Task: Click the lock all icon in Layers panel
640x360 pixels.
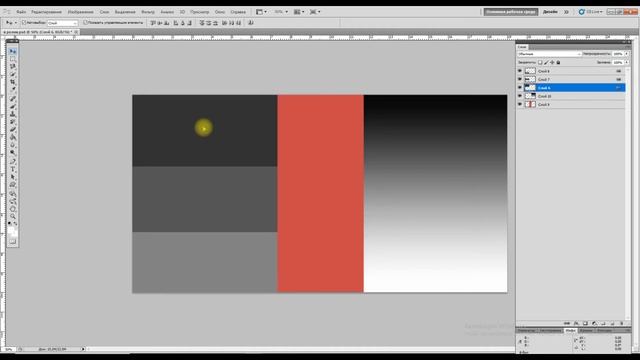Action: (x=558, y=62)
